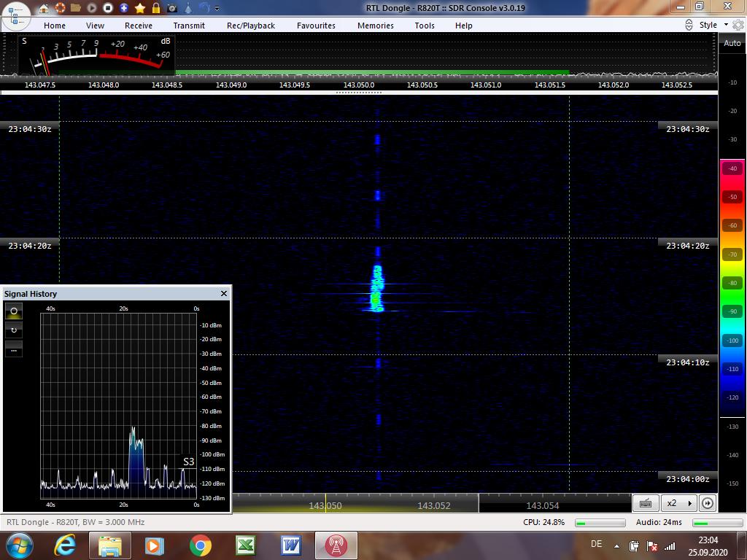Click the home icon in quick access toolbar
This screenshot has height=560, width=747.
(x=44, y=7)
